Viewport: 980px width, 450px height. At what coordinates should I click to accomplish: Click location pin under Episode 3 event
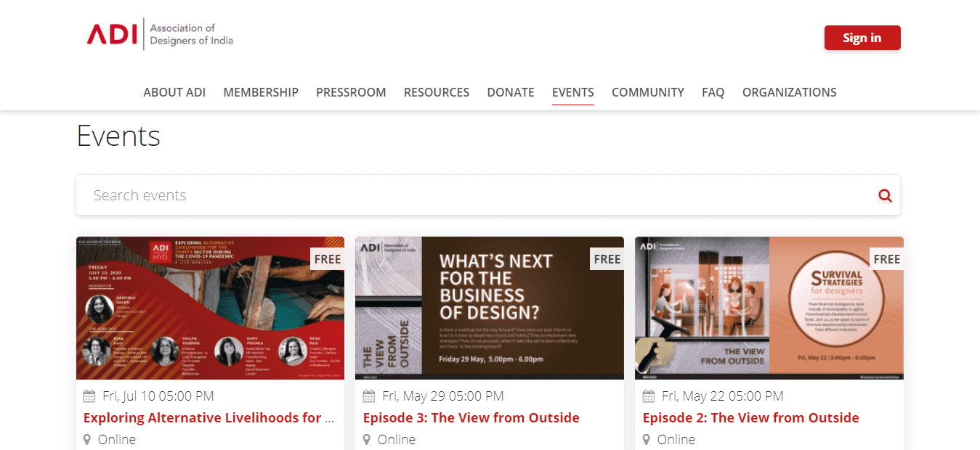pyautogui.click(x=367, y=440)
